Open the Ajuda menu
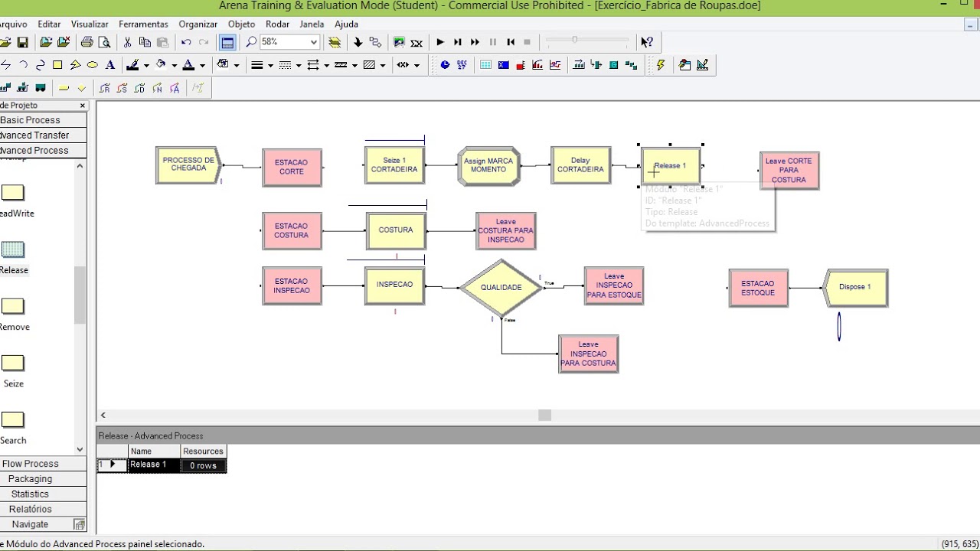The height and width of the screenshot is (551, 980). [x=346, y=24]
